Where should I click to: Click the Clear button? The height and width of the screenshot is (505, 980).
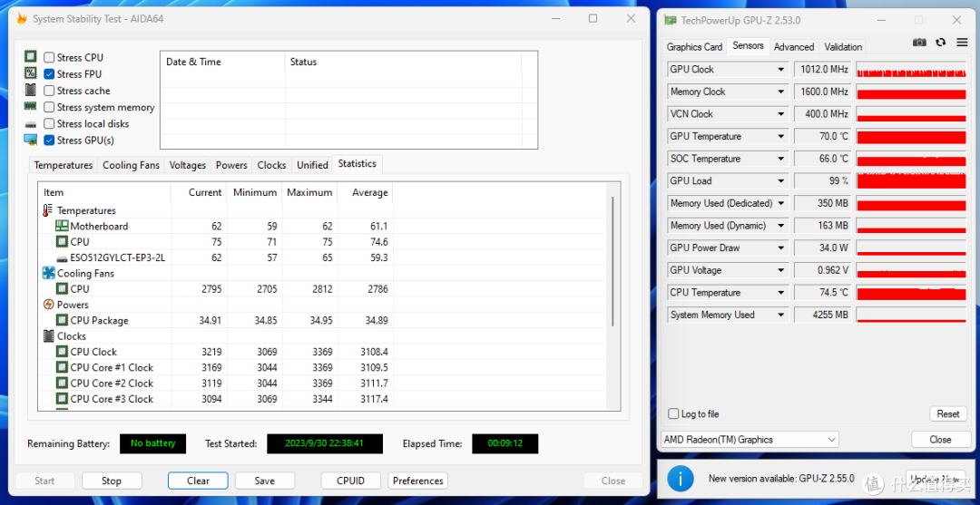point(198,481)
